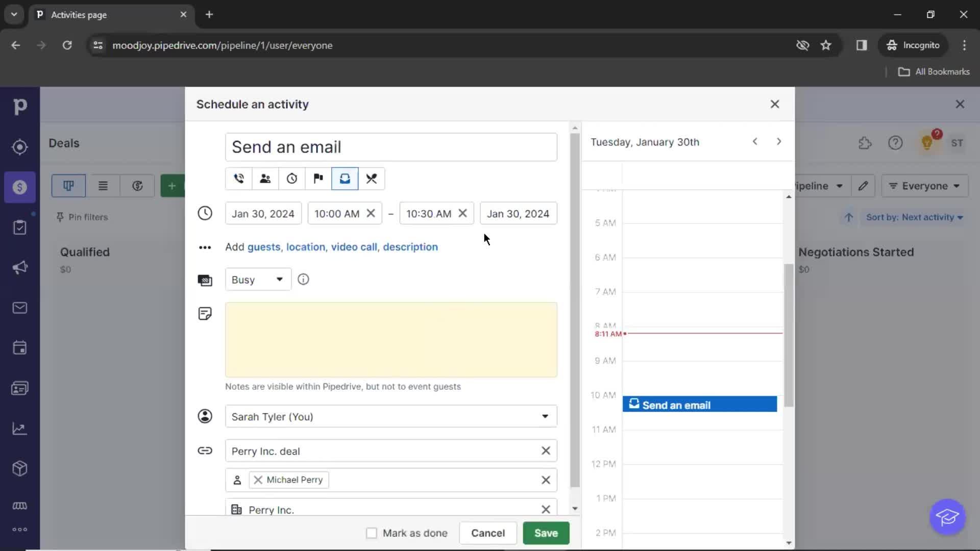Click the yellow notes text area
This screenshot has width=980, height=551.
(x=391, y=340)
